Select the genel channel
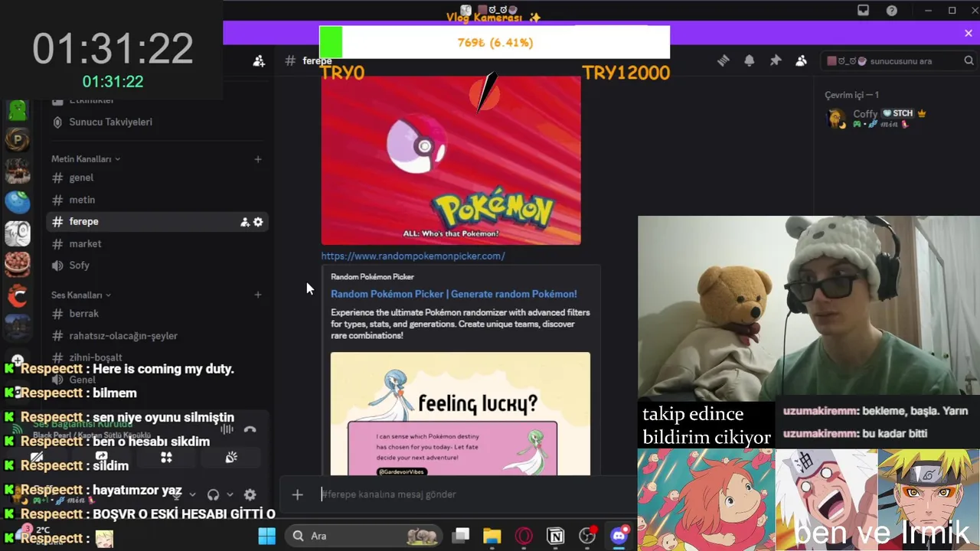Image resolution: width=980 pixels, height=551 pixels. pyautogui.click(x=158, y=178)
